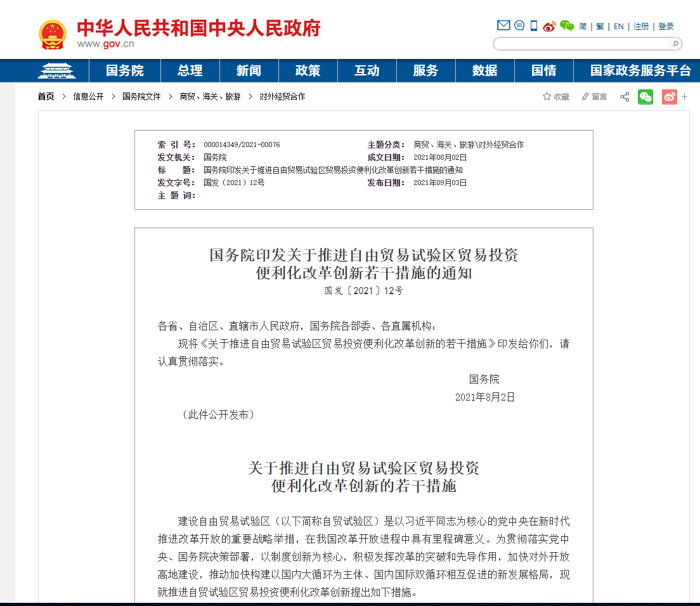The width and height of the screenshot is (700, 606).
Task: Open the mobile phone client icon
Action: tap(533, 26)
